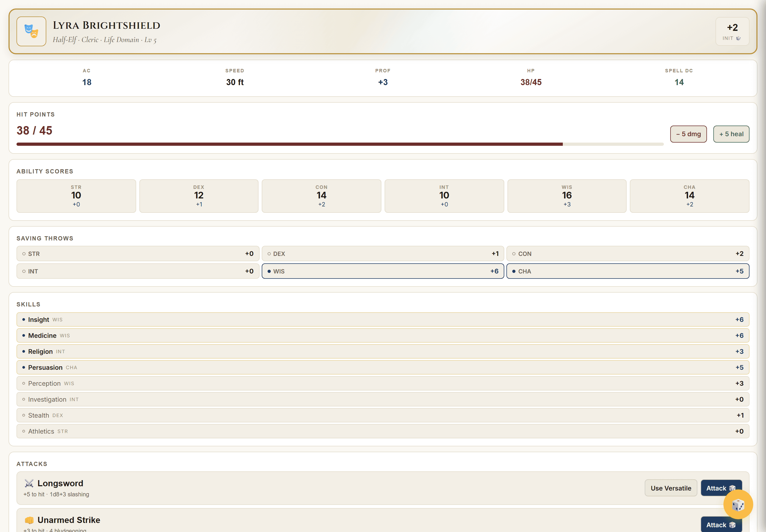
Task: Apply 5 damage with the dmg button
Action: click(688, 134)
